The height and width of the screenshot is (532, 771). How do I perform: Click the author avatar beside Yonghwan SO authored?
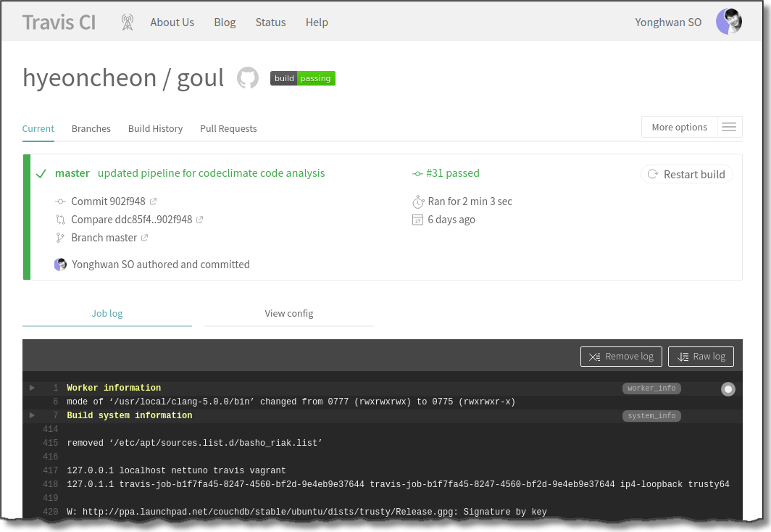tap(61, 265)
